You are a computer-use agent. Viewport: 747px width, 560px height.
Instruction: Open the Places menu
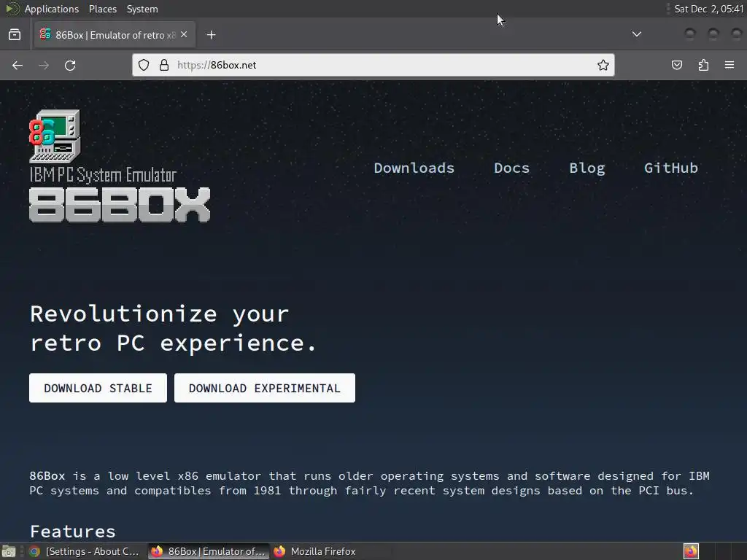(102, 9)
